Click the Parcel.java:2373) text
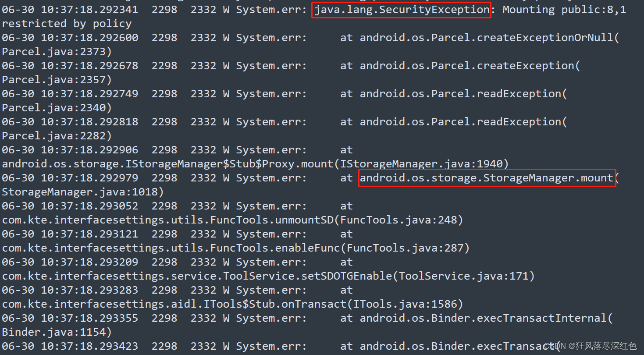The image size is (644, 355). pyautogui.click(x=57, y=52)
